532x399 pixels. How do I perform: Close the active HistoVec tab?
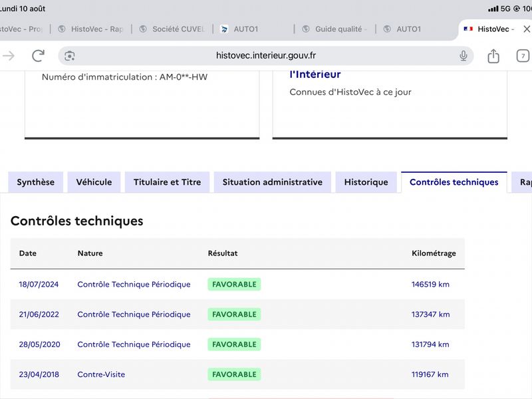(527, 29)
